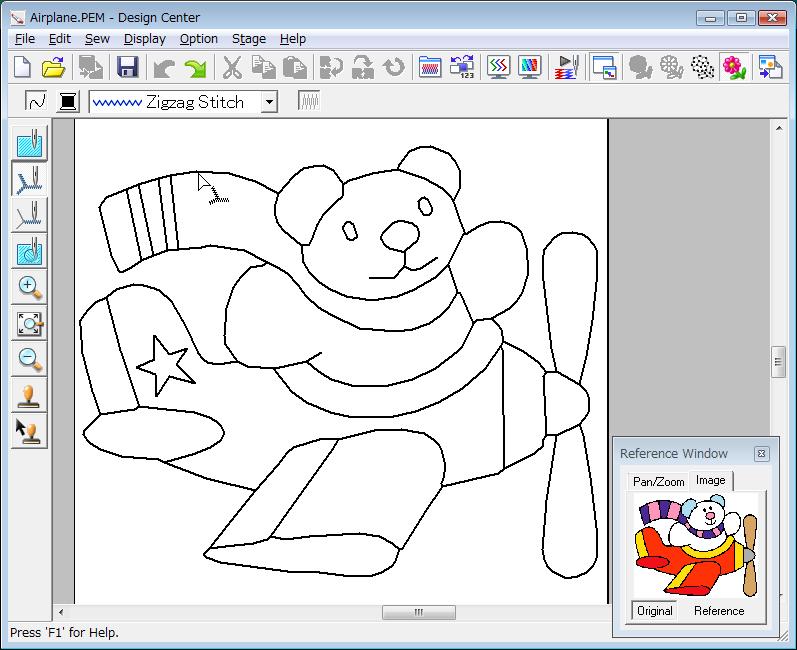Screen dimensions: 797x650
Task: Switch to the Pan/Zoom tab
Action: click(658, 482)
